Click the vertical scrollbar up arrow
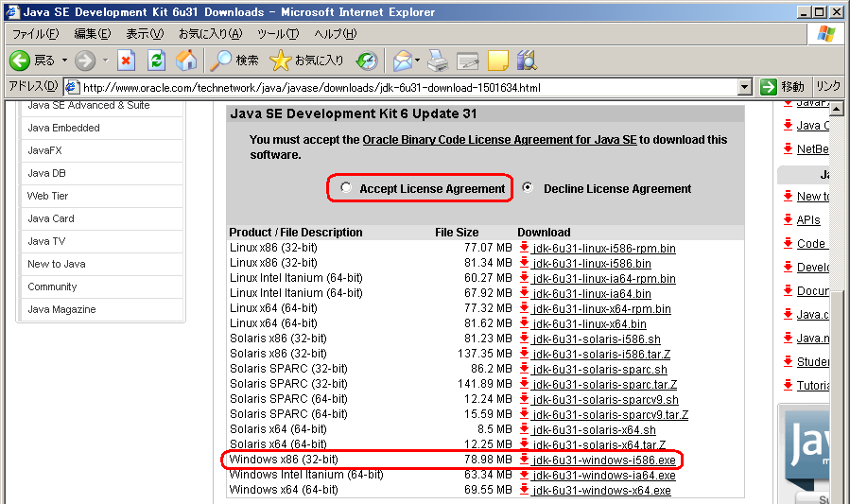Image resolution: width=850 pixels, height=504 pixels. pos(837,109)
